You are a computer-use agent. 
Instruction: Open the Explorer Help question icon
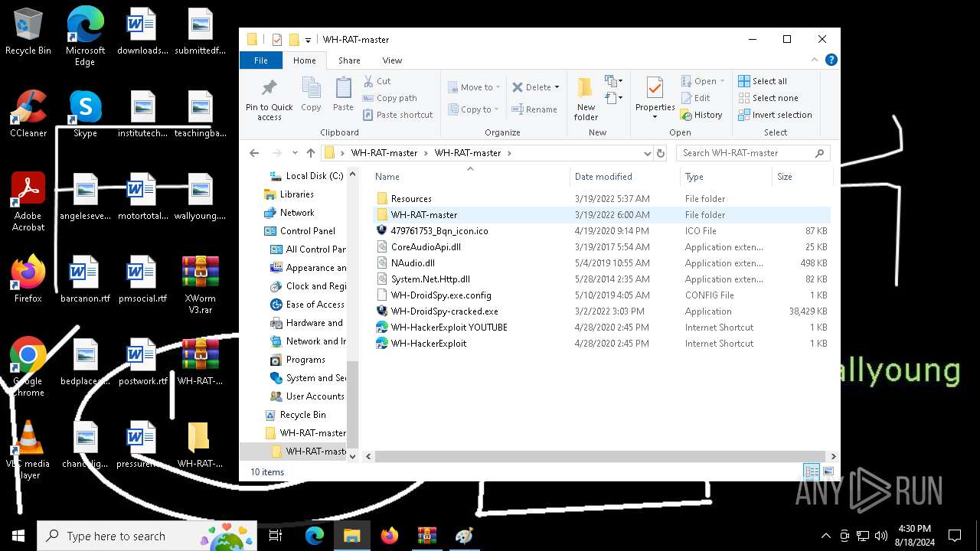click(x=831, y=60)
